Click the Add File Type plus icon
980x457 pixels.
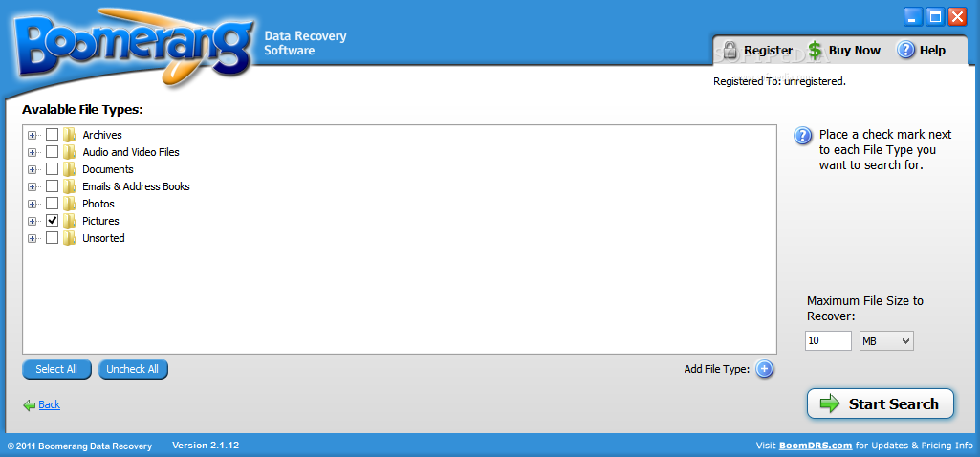coord(764,369)
